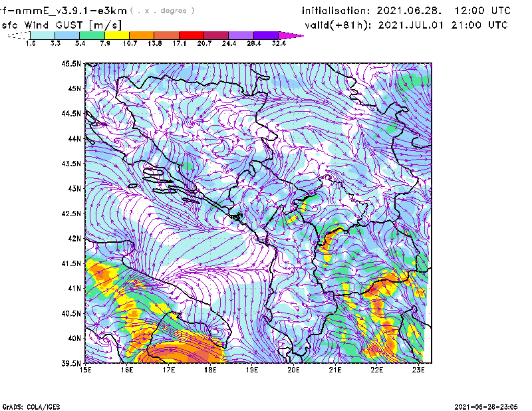Viewport: 532px width, 411px height.
Task: Click the 40N latitude label
Action: tap(74, 339)
